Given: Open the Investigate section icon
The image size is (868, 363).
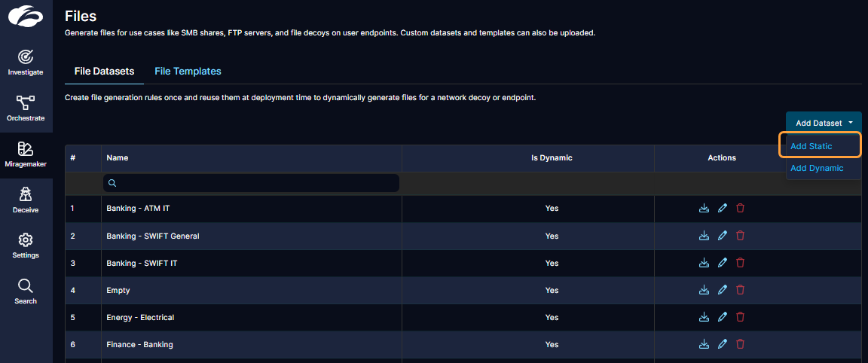Looking at the screenshot, I should coord(26,57).
